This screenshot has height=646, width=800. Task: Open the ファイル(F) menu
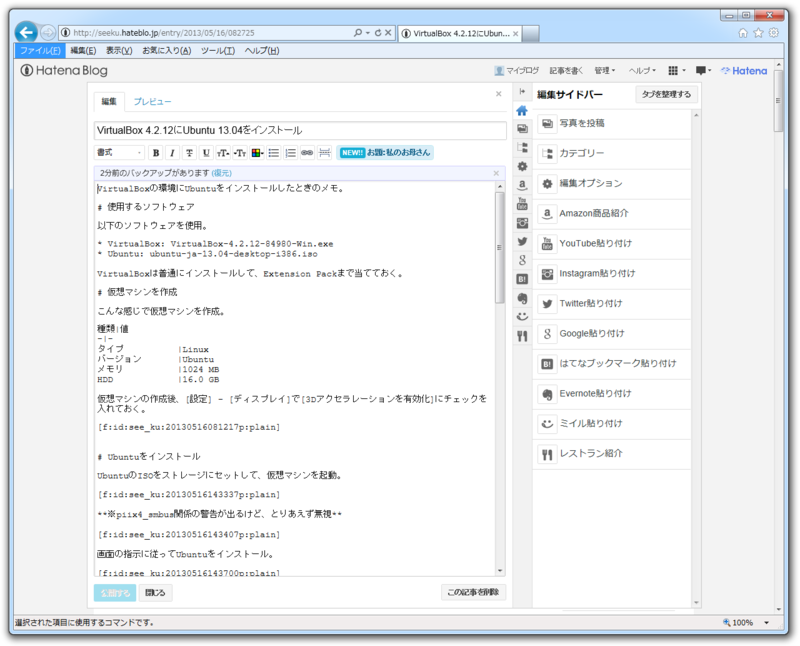pyautogui.click(x=40, y=51)
